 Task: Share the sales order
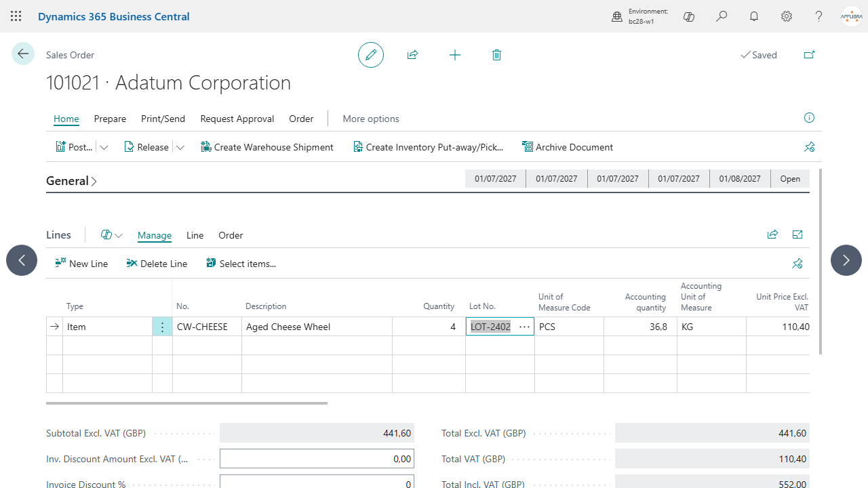[412, 55]
